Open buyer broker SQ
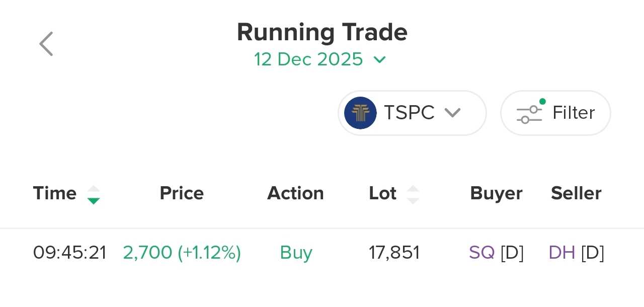The height and width of the screenshot is (307, 644). 481,252
